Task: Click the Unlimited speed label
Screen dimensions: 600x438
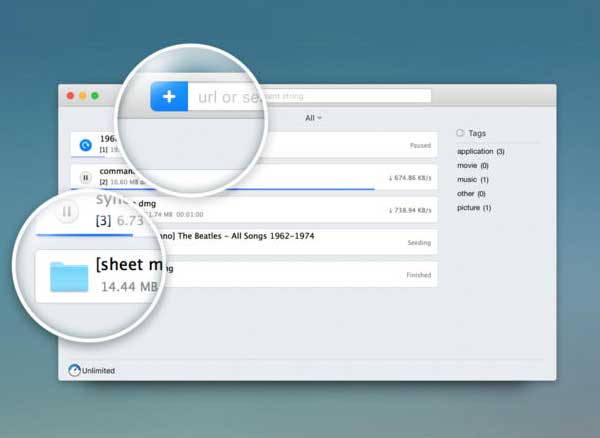Action: (x=98, y=371)
